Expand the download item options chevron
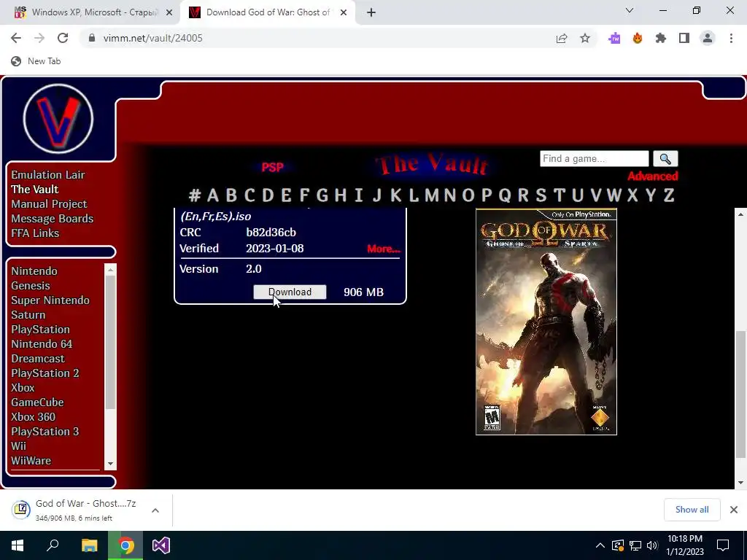This screenshot has width=747, height=560. pos(155,510)
